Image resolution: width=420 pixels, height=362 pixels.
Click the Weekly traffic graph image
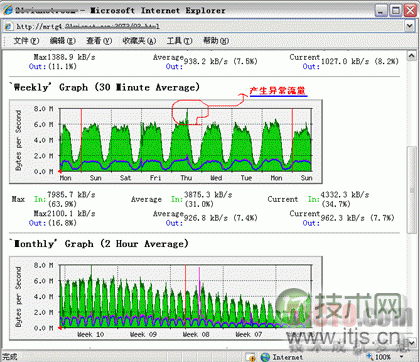click(x=166, y=141)
